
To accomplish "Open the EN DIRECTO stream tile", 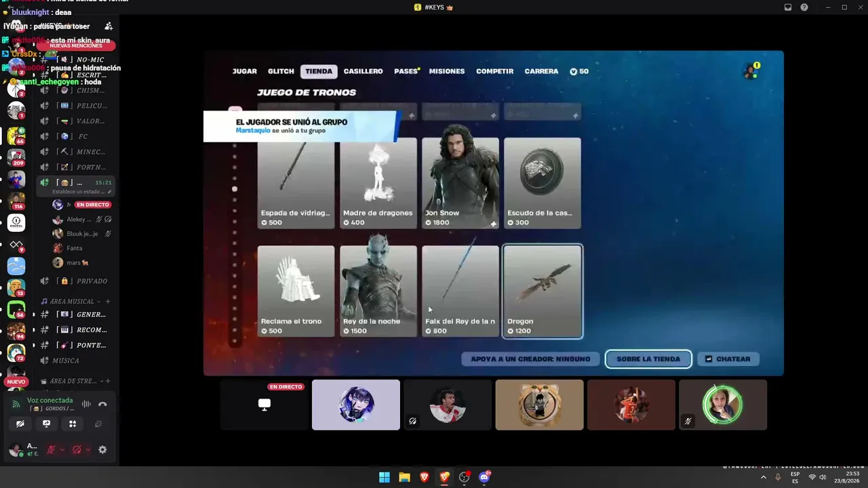I will 264,405.
